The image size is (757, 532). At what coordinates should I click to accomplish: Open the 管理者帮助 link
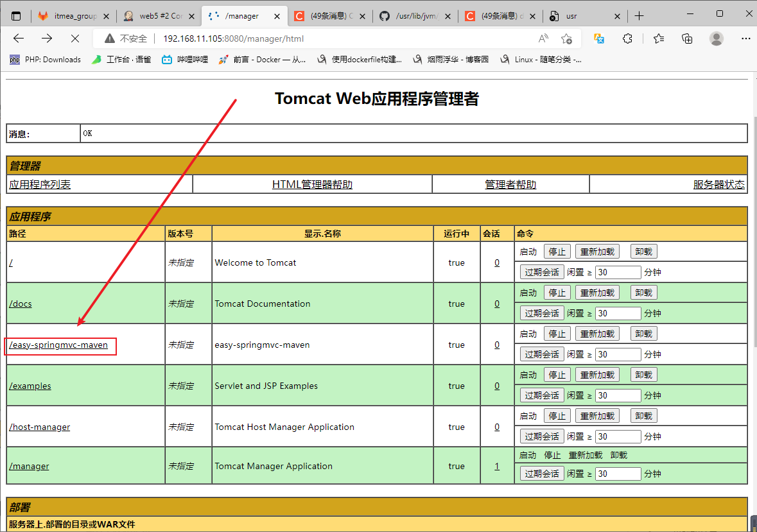(510, 184)
